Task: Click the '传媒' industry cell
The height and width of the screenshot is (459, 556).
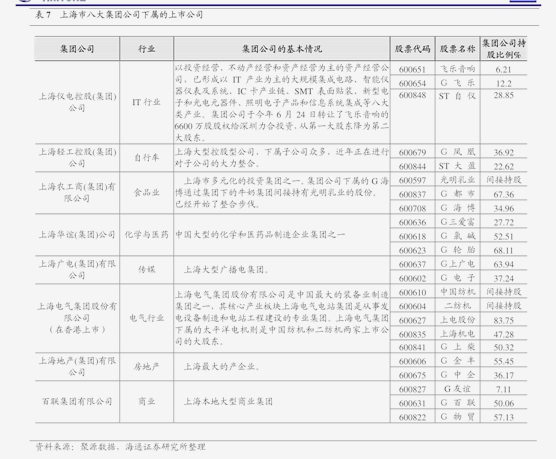Action: [x=146, y=270]
